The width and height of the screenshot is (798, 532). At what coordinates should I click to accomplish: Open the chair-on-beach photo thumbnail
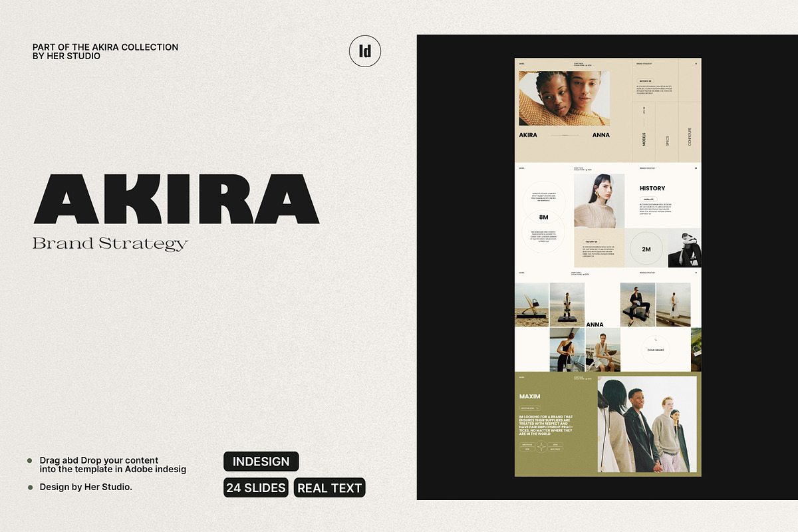pos(531,304)
